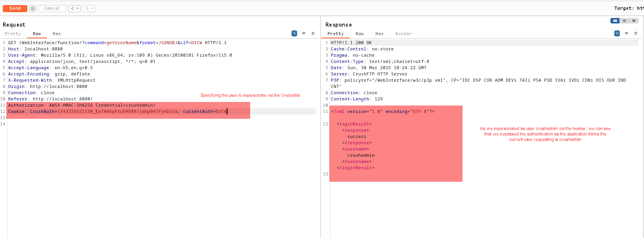Click the 'Request' pane heading
The image size is (644, 238).
click(x=14, y=25)
